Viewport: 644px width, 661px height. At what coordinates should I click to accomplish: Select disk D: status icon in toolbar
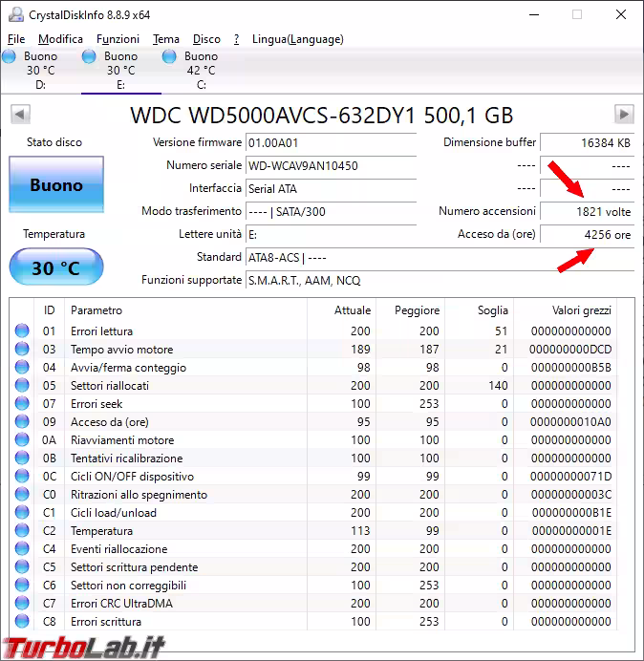pyautogui.click(x=9, y=57)
